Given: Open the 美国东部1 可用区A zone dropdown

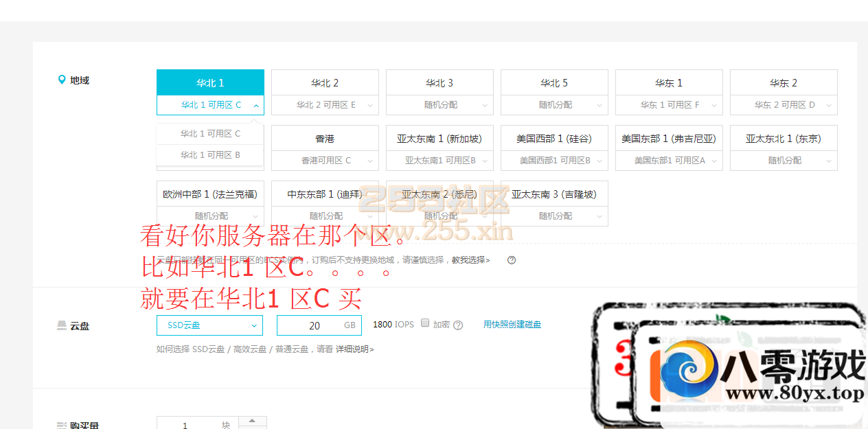Looking at the screenshot, I should [669, 161].
